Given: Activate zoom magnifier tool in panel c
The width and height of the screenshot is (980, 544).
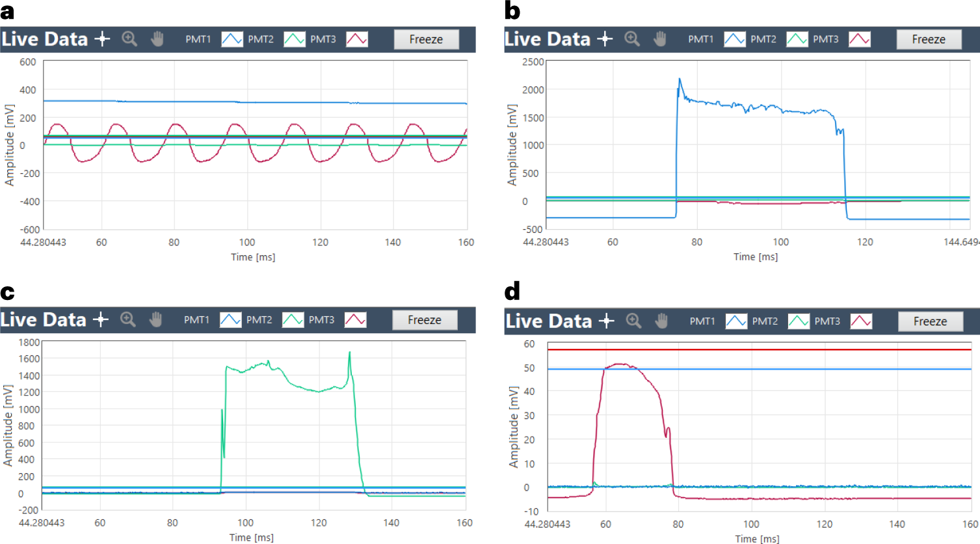Looking at the screenshot, I should 128,320.
